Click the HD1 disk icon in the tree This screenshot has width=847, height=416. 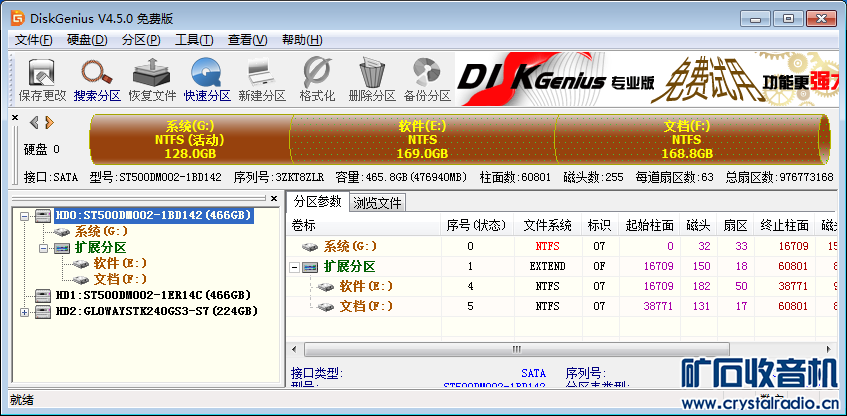point(43,296)
